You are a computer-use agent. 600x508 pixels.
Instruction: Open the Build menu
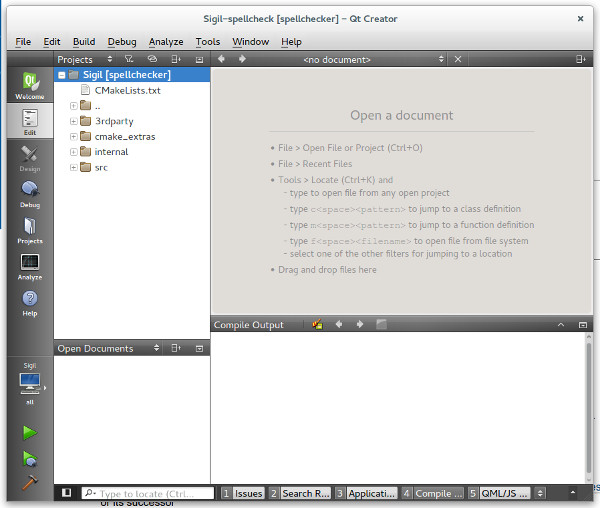point(84,41)
